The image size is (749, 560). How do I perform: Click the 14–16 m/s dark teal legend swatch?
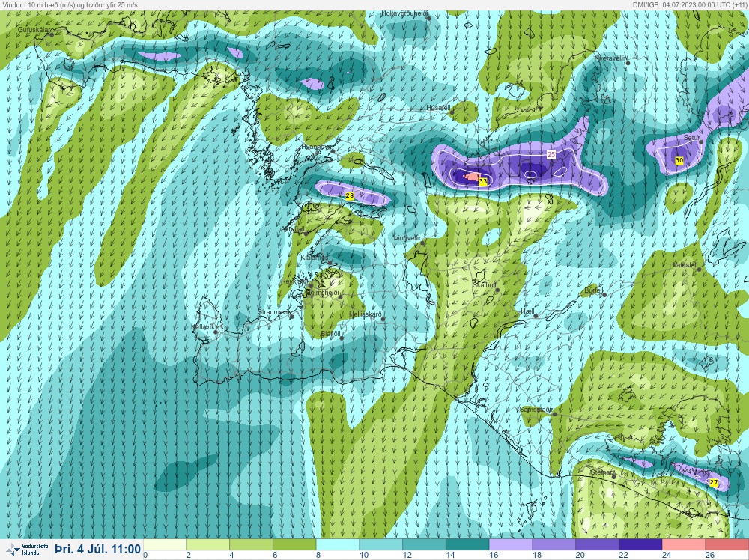point(467,545)
